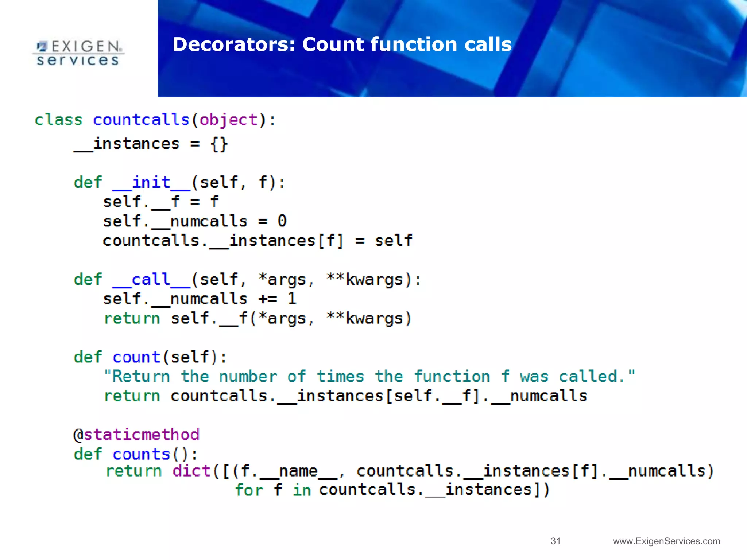Screen dimensions: 747x560
Task: Click the 'class countcalls(object):' line
Action: pyautogui.click(x=155, y=120)
